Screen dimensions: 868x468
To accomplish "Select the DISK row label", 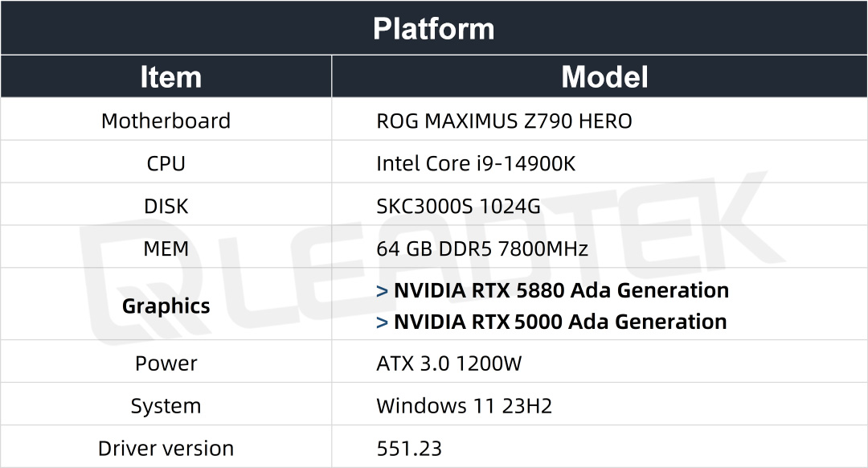I will 166,206.
